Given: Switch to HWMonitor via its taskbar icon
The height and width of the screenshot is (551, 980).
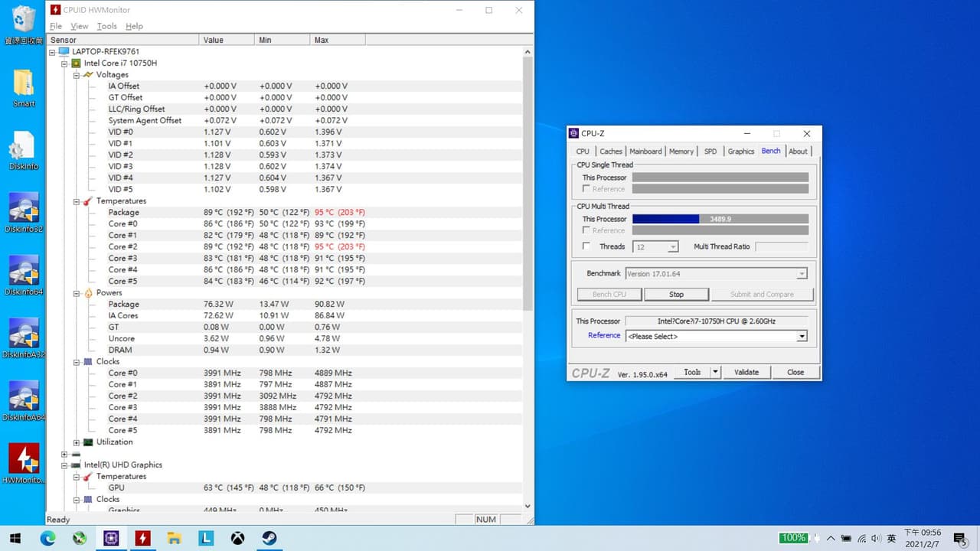Looking at the screenshot, I should [142, 538].
